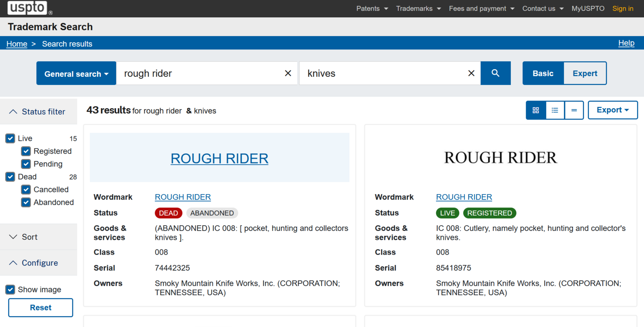
Task: Open the General search dropdown
Action: pos(76,74)
